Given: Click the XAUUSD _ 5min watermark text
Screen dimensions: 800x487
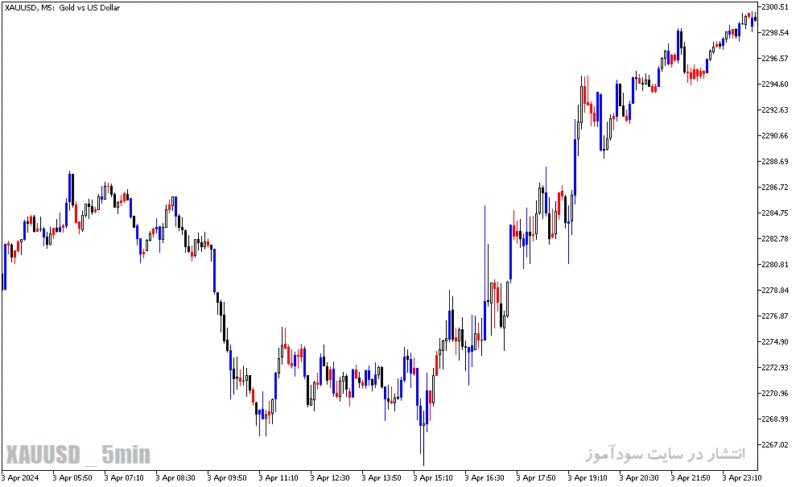Looking at the screenshot, I should coord(78,454).
